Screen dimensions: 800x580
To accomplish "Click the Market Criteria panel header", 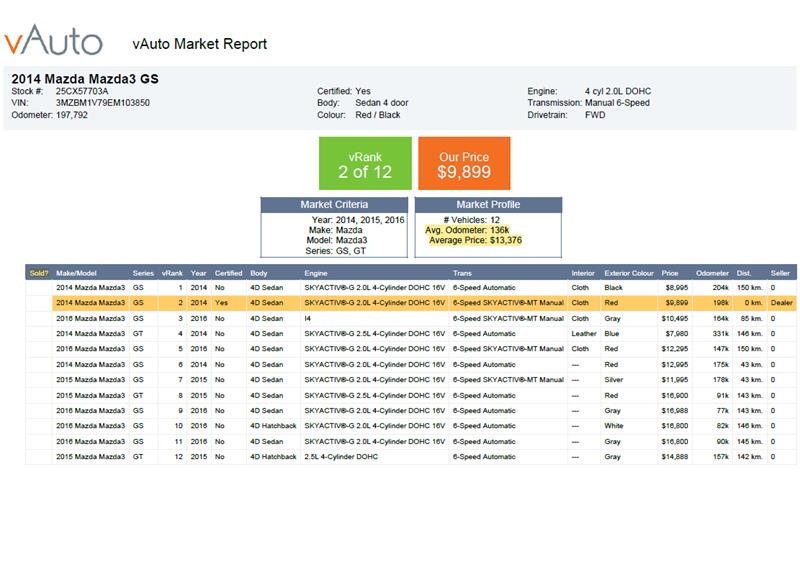I will pos(334,205).
